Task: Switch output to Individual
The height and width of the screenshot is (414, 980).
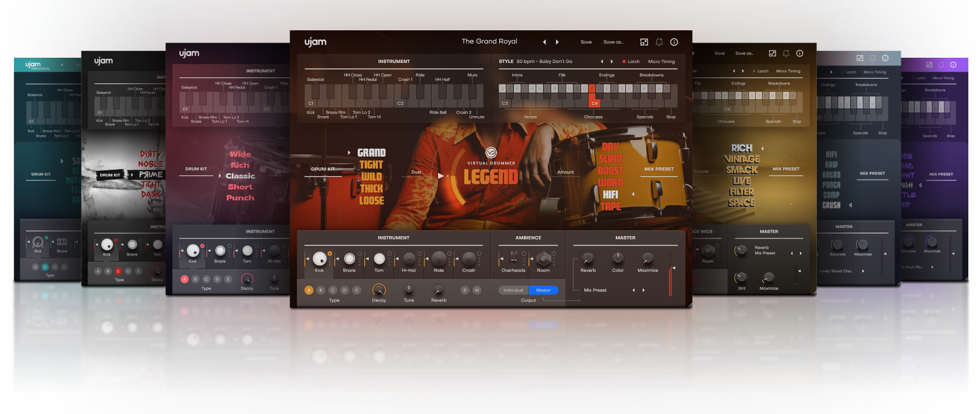Action: (513, 290)
